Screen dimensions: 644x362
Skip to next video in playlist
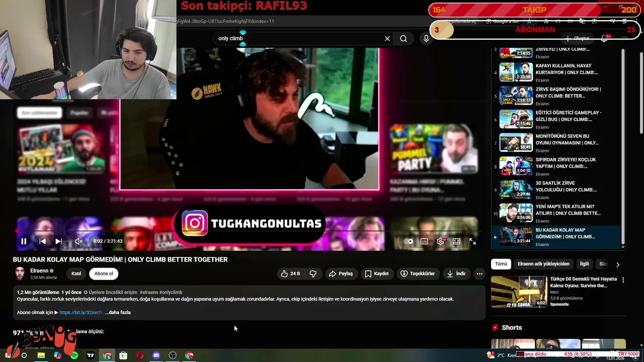[x=58, y=241]
